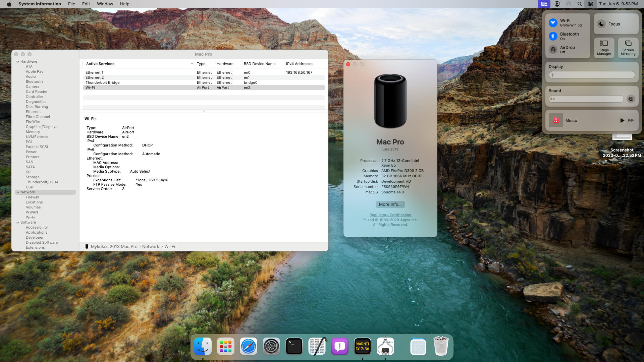Viewport: 644px width, 362px height.
Task: Open Feedback Assistant in the Dock
Action: 340,347
